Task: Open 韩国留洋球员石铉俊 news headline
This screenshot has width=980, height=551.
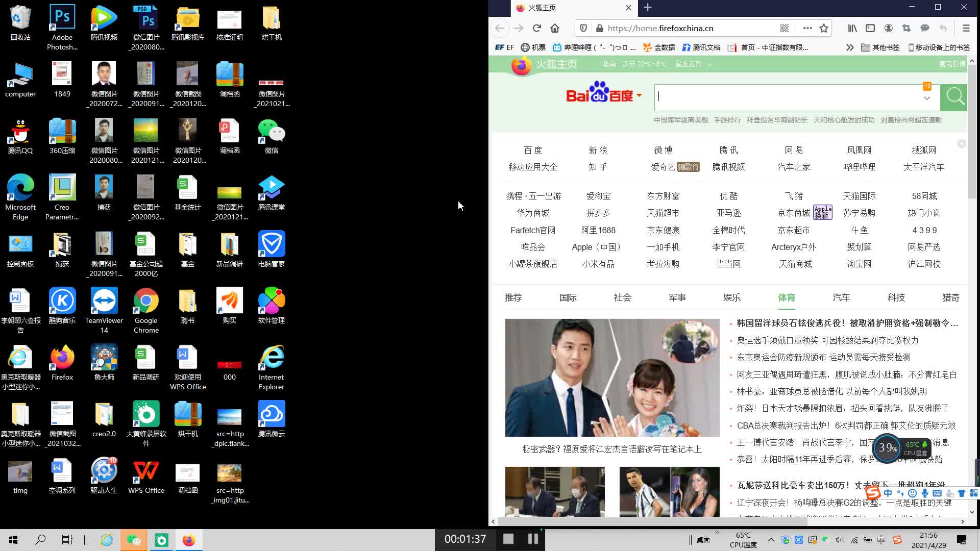Action: [847, 323]
